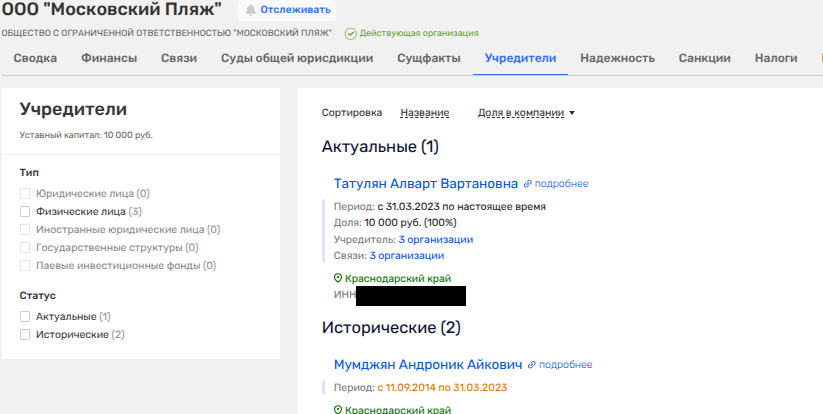
Task: Open the Надежность tab
Action: pyautogui.click(x=617, y=58)
